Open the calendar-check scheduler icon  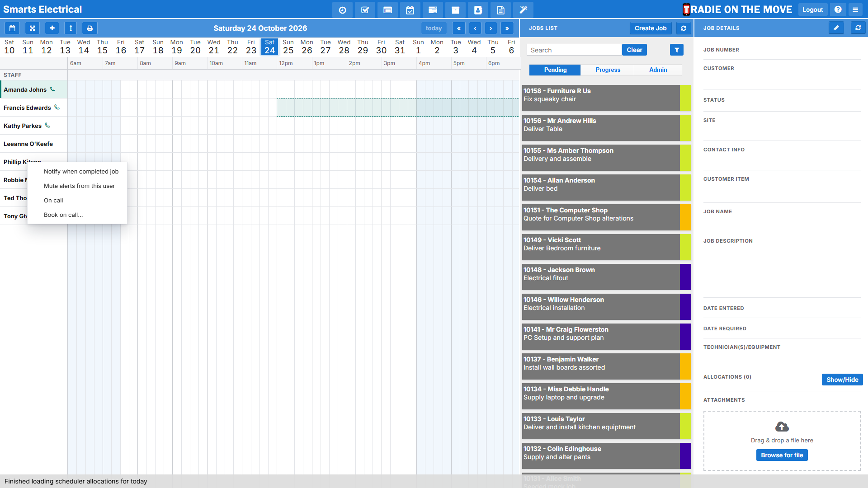point(410,10)
